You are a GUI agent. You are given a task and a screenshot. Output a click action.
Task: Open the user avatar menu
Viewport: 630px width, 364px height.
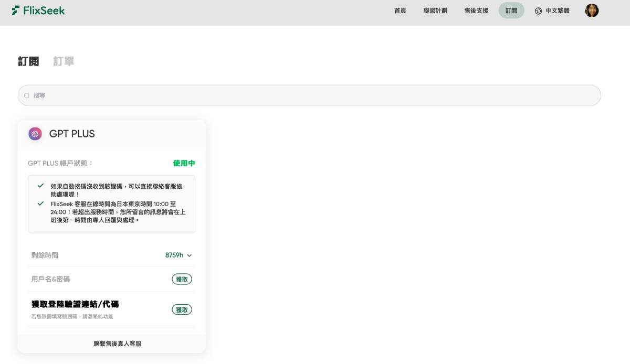click(592, 10)
